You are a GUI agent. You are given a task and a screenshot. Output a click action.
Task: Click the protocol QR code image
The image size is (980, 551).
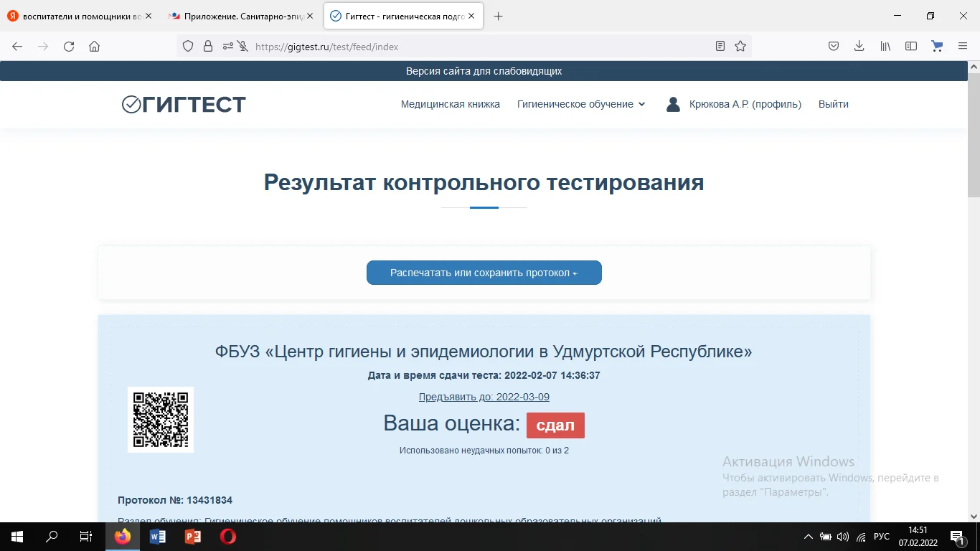pos(160,420)
